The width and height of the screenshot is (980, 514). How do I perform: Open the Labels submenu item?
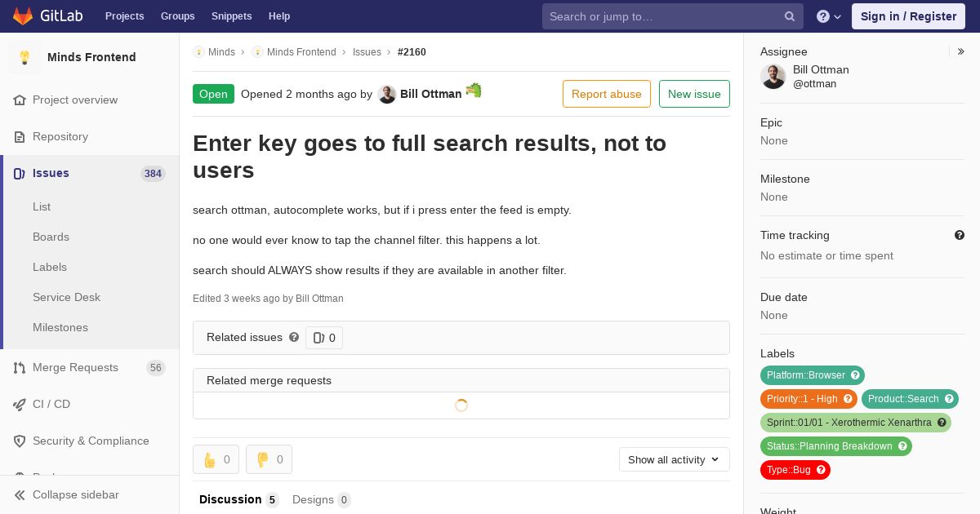pyautogui.click(x=50, y=268)
